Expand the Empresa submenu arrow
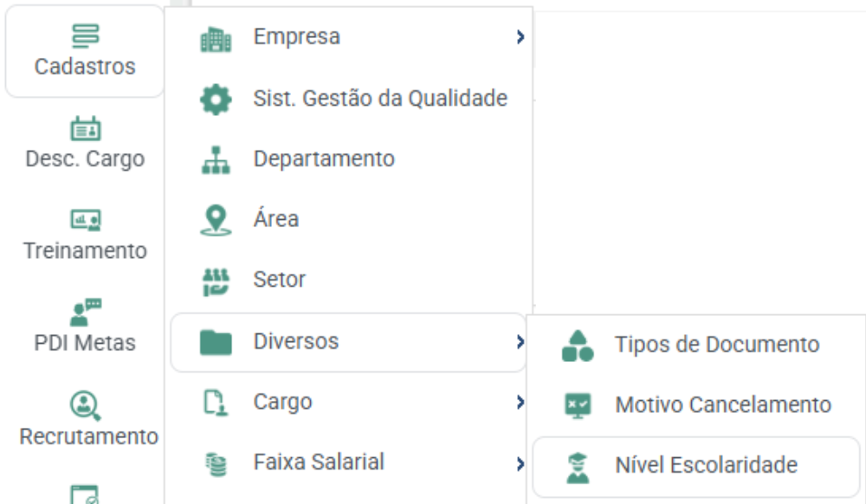This screenshot has width=866, height=504. [x=520, y=37]
